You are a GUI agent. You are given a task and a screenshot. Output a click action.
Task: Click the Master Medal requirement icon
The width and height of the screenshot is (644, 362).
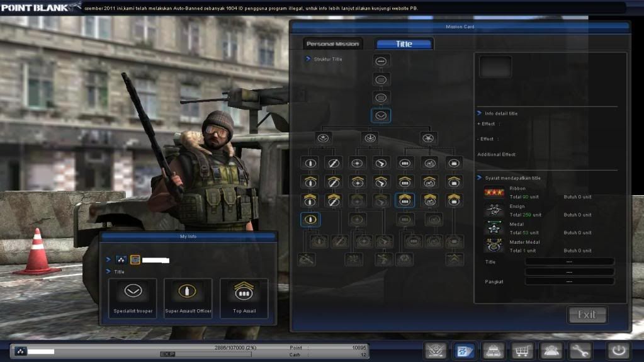tap(494, 246)
